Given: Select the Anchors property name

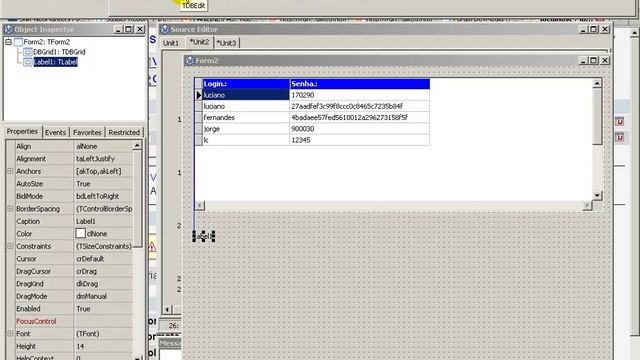Looking at the screenshot, I should point(29,171).
